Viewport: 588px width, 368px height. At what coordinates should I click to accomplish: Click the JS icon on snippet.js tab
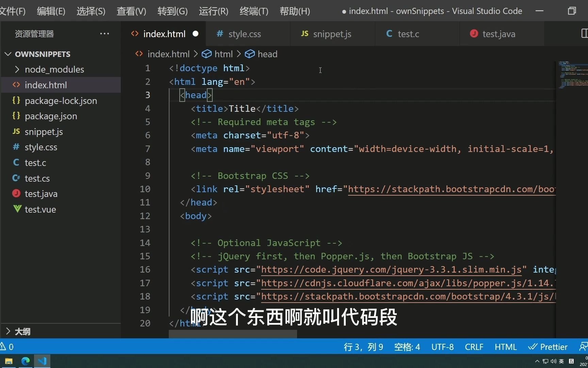tap(305, 34)
